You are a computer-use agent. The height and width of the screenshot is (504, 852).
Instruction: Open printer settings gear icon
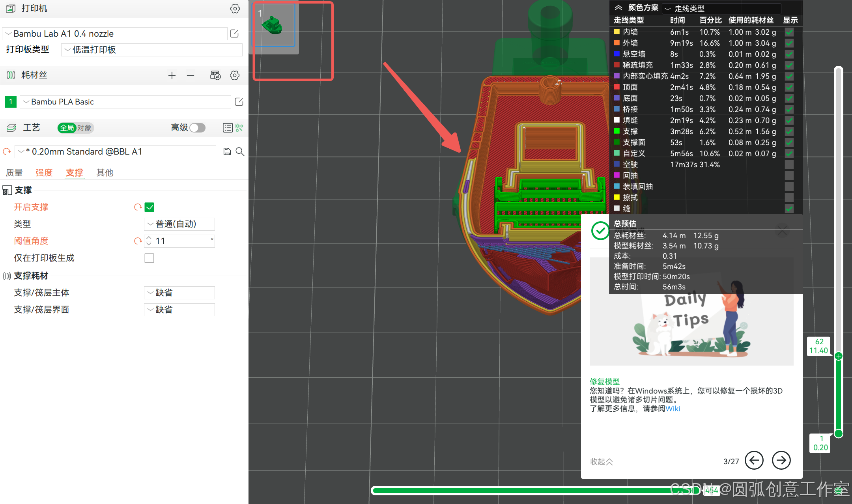point(235,9)
